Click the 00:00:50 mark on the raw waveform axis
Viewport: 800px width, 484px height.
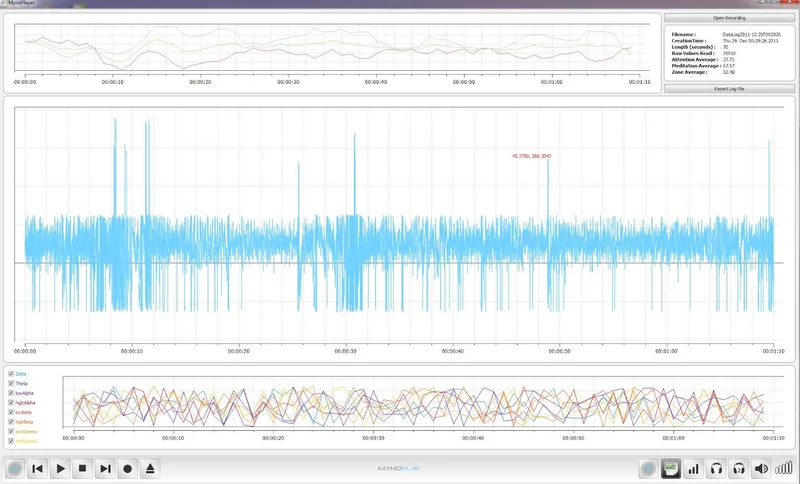click(x=559, y=351)
